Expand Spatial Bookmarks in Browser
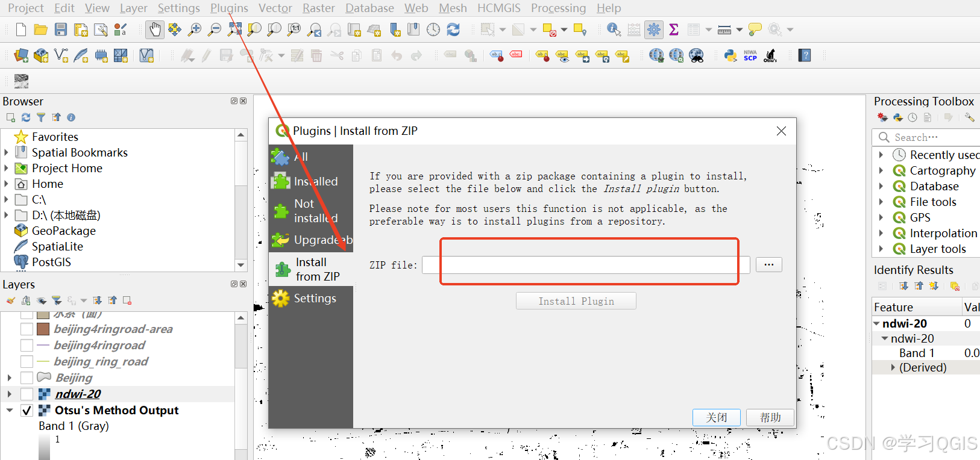Screen dimensions: 980x460 pos(6,153)
